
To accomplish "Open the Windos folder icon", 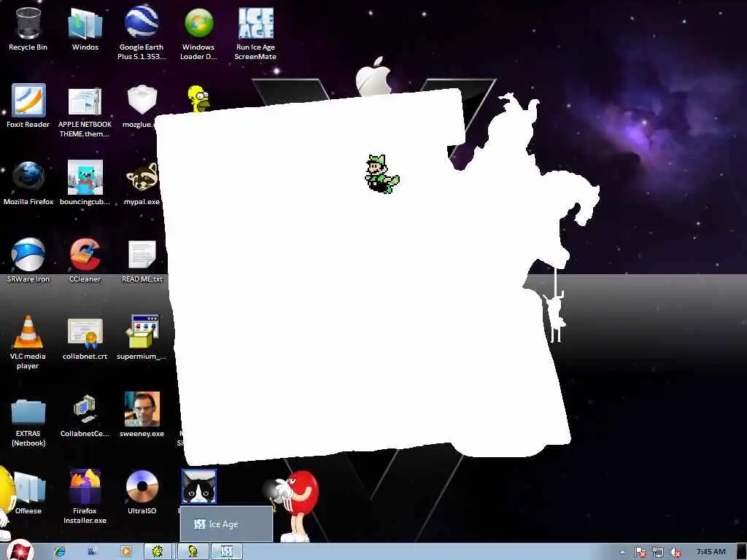I will tap(85, 29).
